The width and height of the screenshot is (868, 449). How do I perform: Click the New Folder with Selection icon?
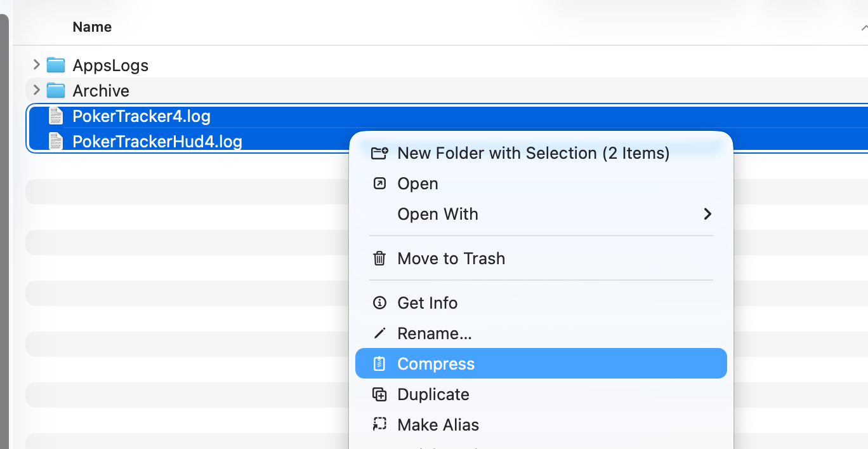(379, 152)
